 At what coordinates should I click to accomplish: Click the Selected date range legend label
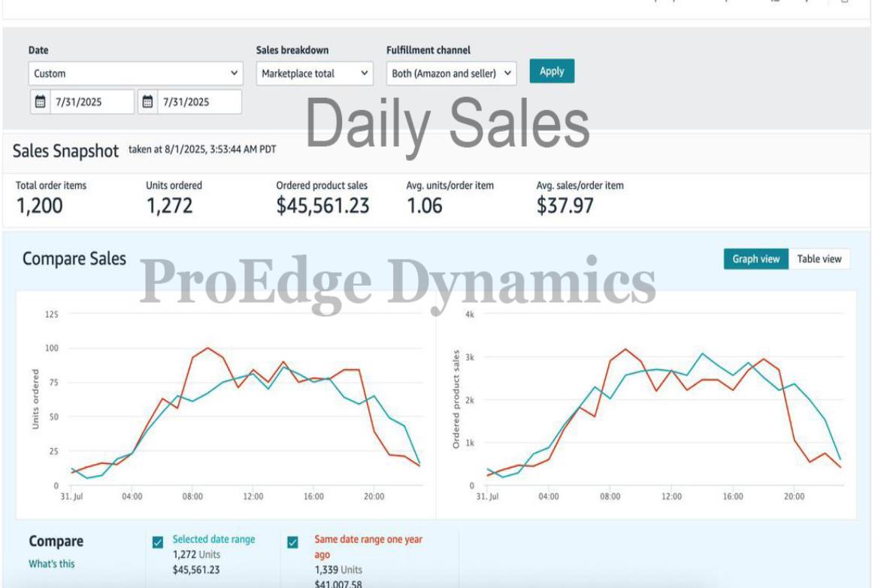click(213, 539)
